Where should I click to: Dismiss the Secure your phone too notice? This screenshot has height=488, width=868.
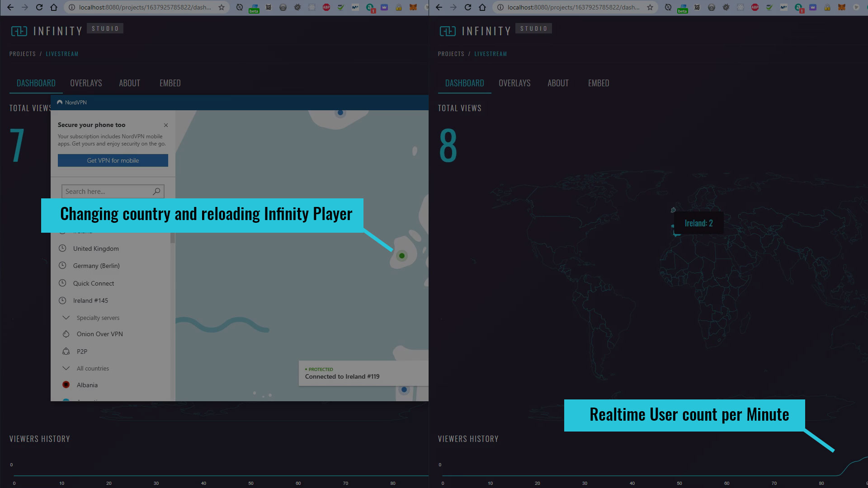coord(166,125)
